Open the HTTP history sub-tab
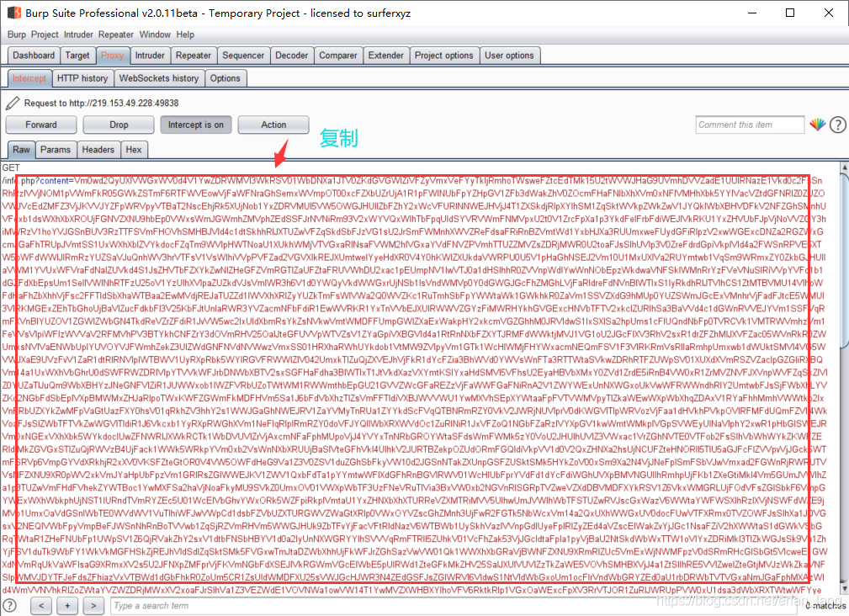 tap(82, 78)
